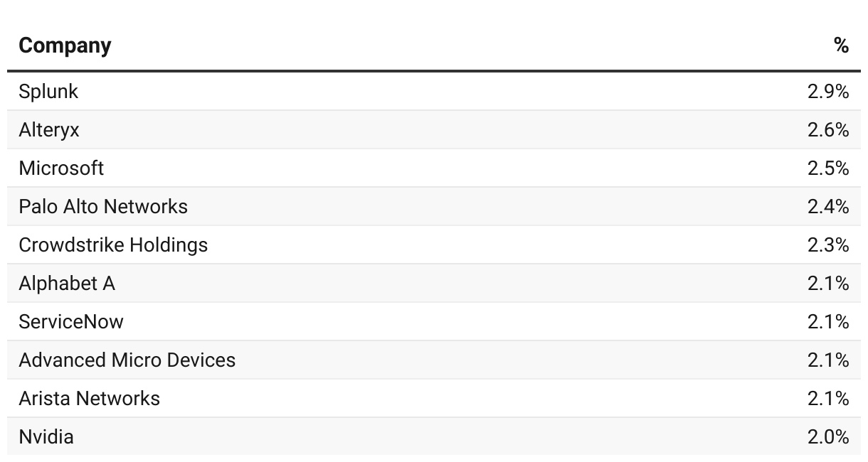This screenshot has width=868, height=462.
Task: Select Palo Alto Networks in the table
Action: [x=103, y=207]
